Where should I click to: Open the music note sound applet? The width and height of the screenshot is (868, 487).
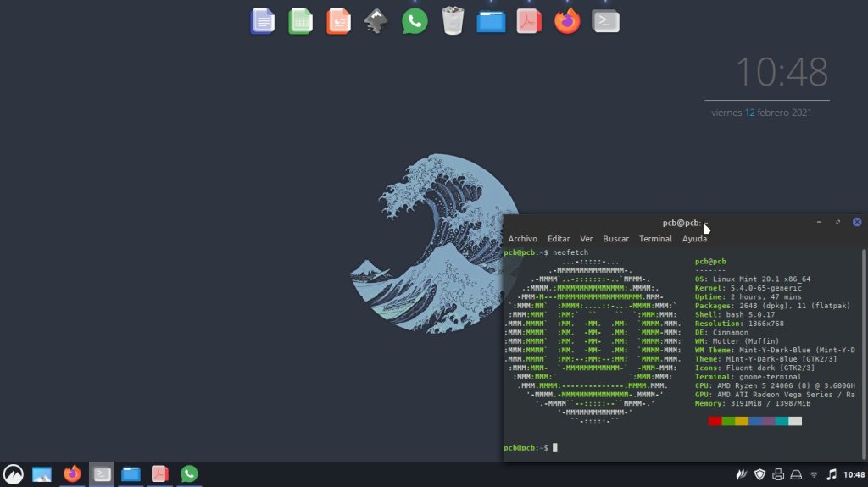click(832, 474)
